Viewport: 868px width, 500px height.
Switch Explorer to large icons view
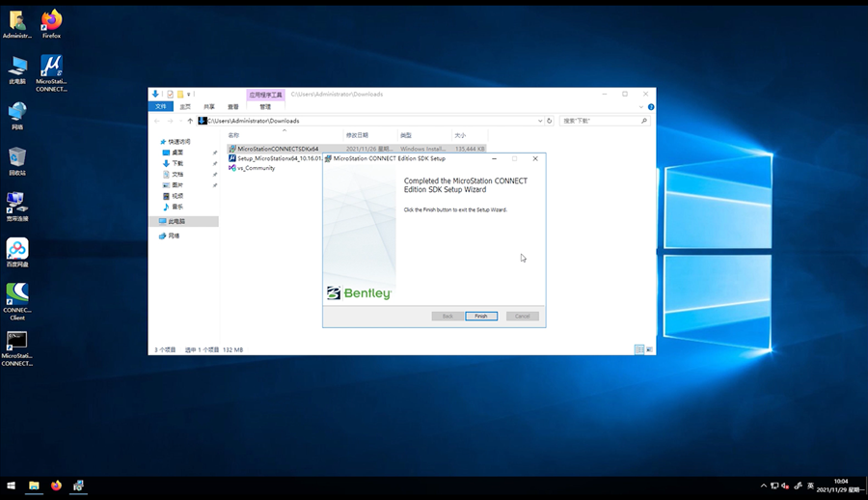coord(649,349)
